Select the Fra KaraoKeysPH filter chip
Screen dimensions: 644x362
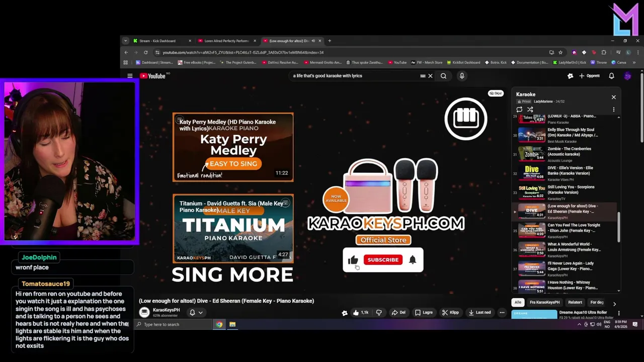[544, 302]
